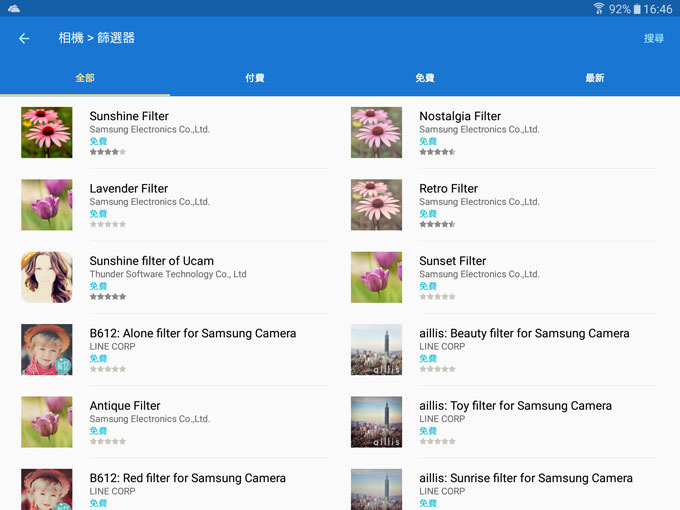Tap the aillis Beauty filter tower icon
The width and height of the screenshot is (680, 510).
[376, 350]
